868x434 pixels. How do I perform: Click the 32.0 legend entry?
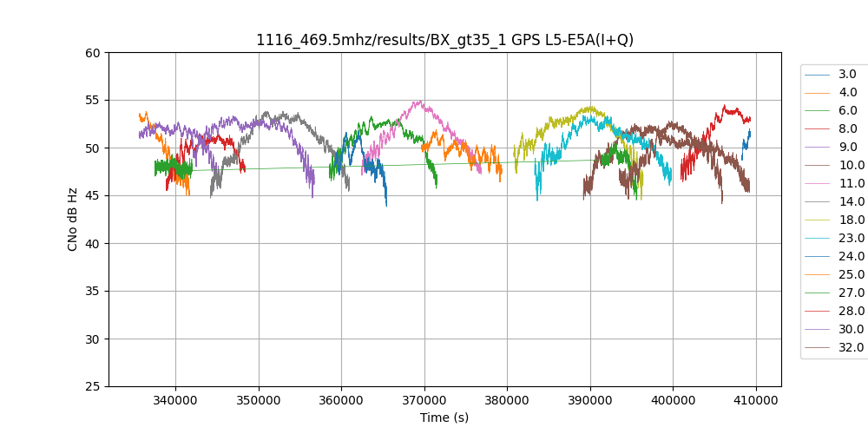tap(852, 348)
